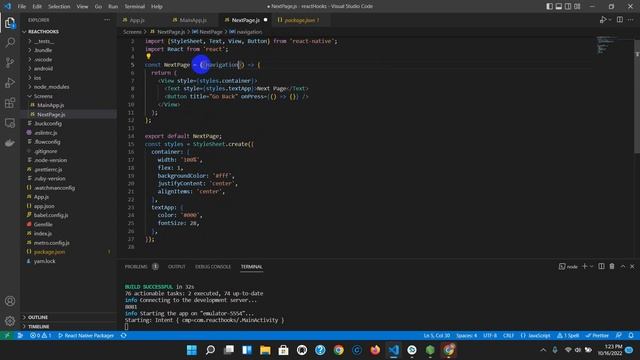
Task: Expand the TIMELINE section
Action: click(38, 327)
